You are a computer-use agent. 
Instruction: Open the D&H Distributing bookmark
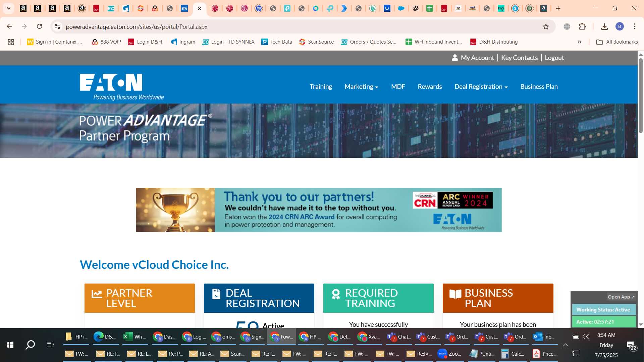pos(494,42)
